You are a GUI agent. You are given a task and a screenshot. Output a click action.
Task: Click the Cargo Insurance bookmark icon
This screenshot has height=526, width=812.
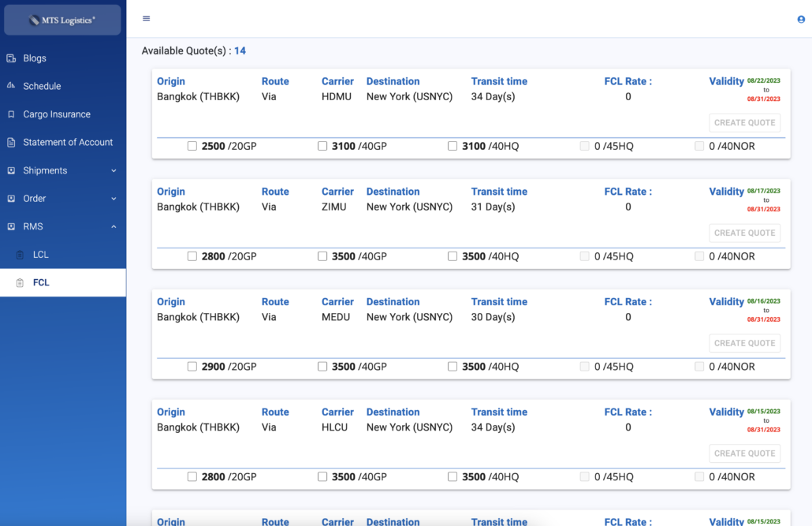[x=11, y=114]
